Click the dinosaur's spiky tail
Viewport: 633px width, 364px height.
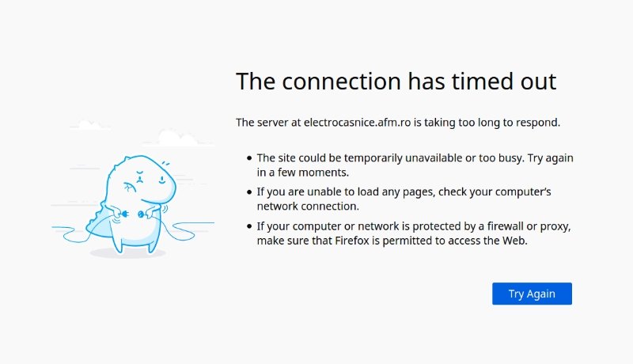(x=97, y=222)
